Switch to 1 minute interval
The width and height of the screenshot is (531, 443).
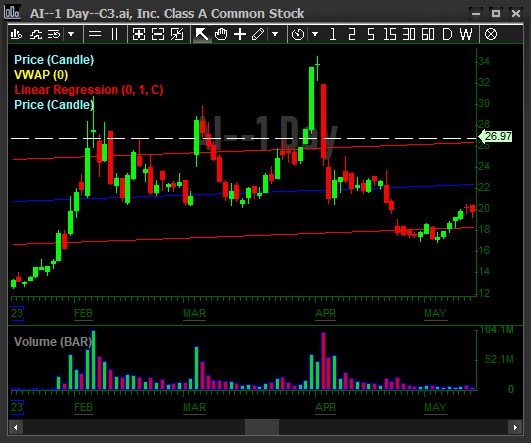[x=333, y=34]
